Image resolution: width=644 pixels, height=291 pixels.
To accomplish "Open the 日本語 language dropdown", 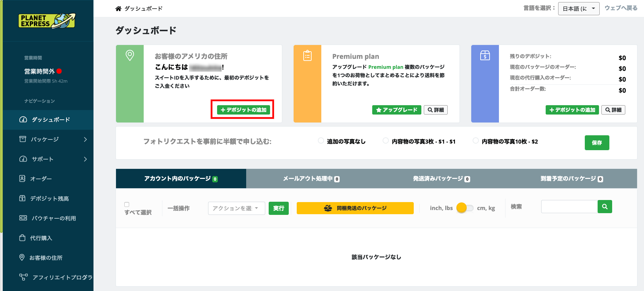I will 579,9.
